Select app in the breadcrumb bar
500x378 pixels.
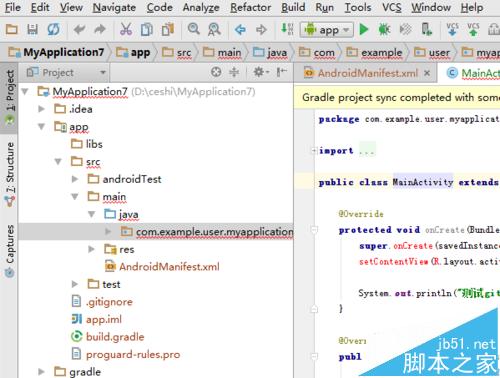click(x=133, y=52)
